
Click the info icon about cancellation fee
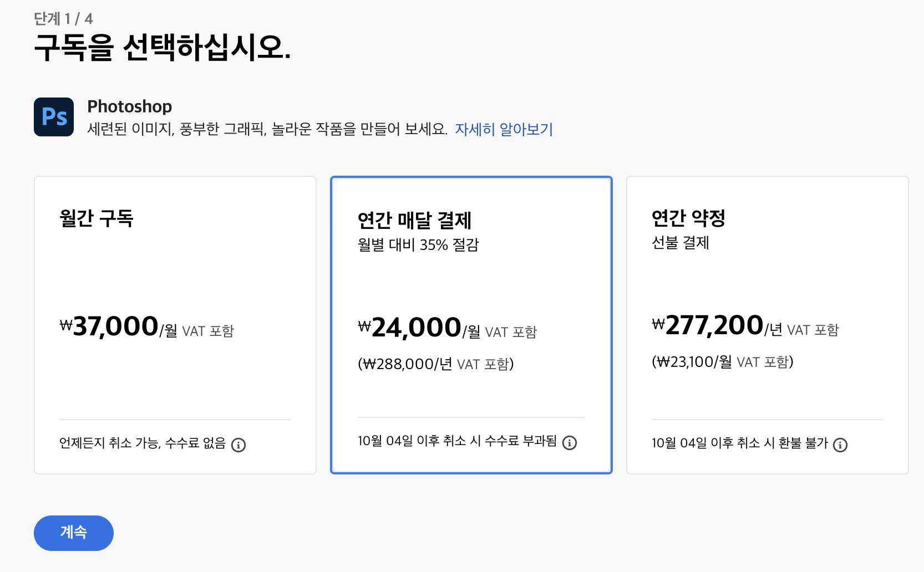(x=570, y=443)
